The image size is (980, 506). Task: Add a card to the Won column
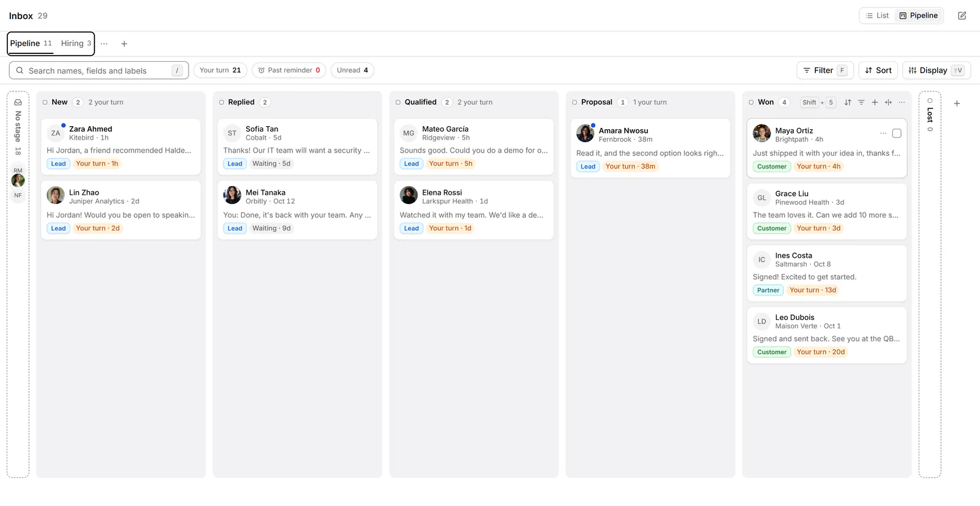coord(875,102)
